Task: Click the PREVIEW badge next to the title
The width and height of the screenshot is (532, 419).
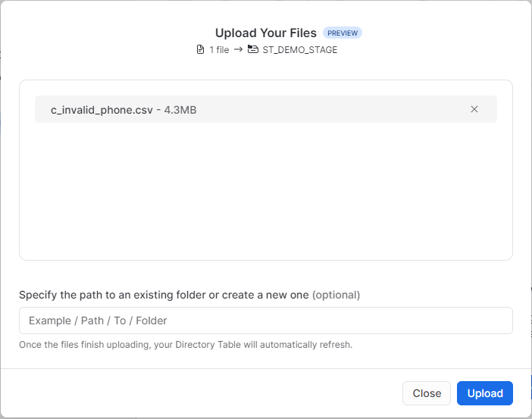Action: tap(343, 33)
